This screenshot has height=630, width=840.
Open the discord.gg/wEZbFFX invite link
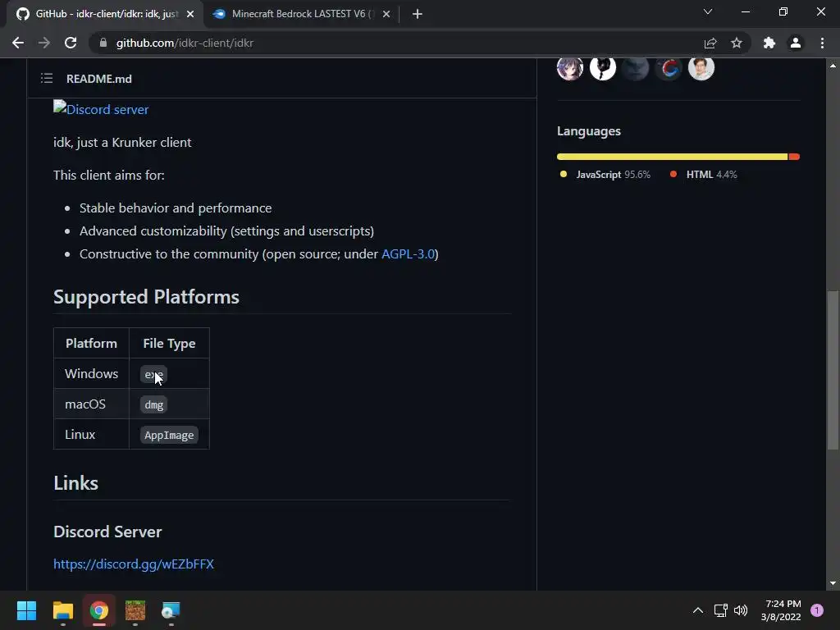pyautogui.click(x=134, y=564)
